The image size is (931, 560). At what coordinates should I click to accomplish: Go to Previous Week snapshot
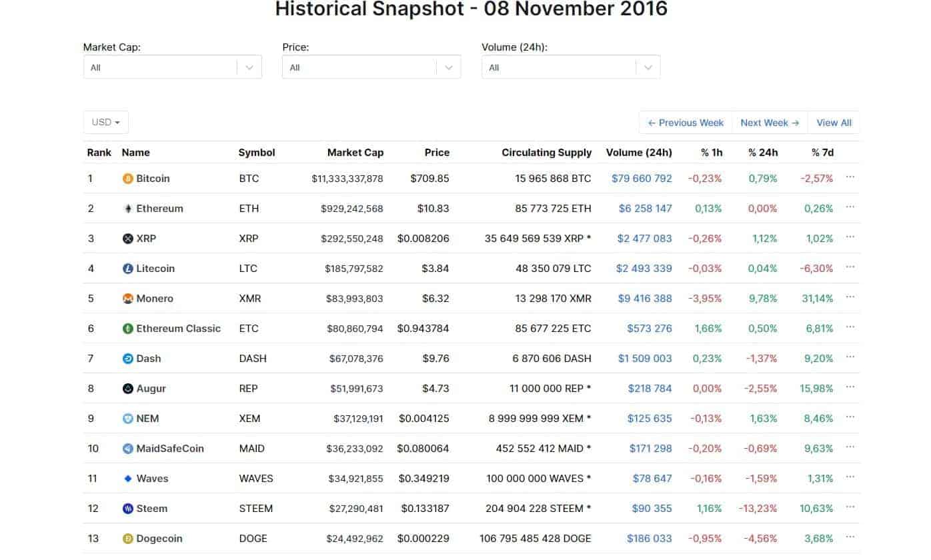click(686, 122)
